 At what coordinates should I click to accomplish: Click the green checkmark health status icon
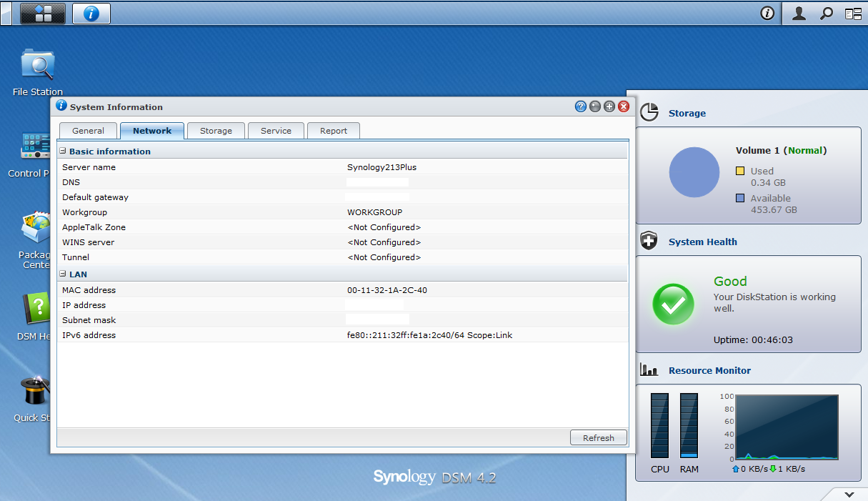(x=673, y=304)
